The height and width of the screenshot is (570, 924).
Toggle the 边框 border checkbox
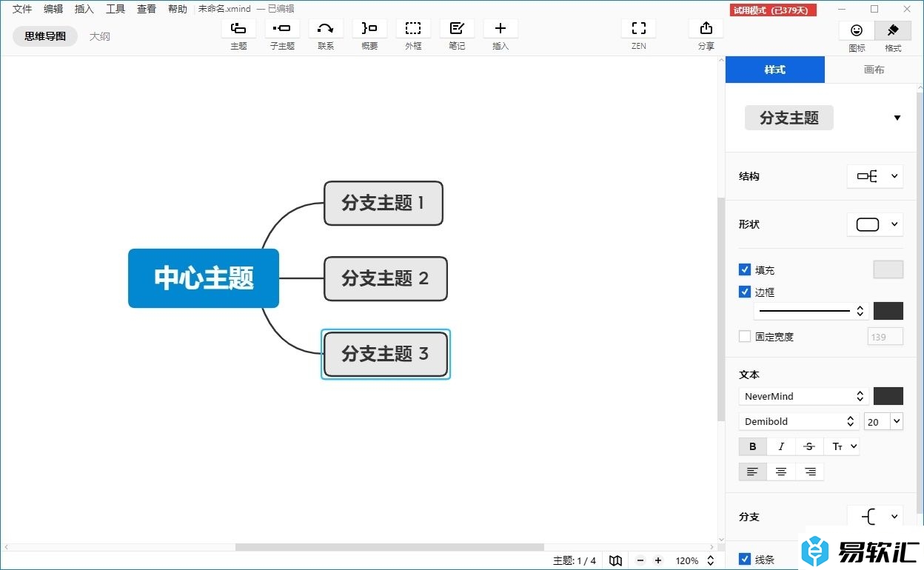745,292
